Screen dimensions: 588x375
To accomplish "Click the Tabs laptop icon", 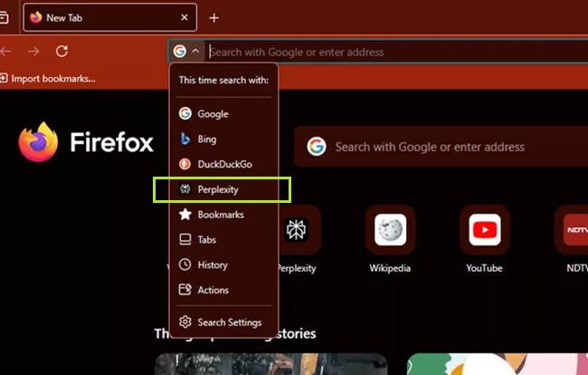I will tap(185, 239).
